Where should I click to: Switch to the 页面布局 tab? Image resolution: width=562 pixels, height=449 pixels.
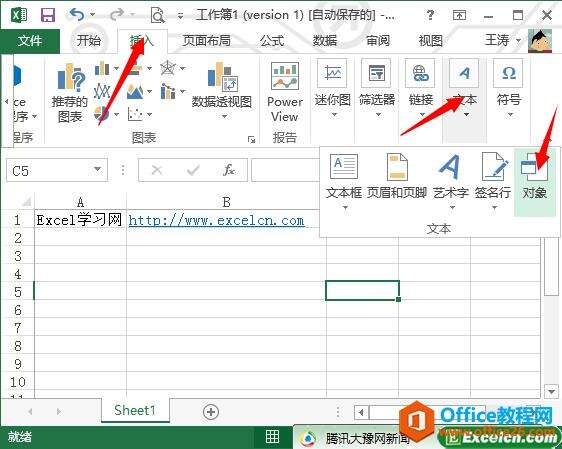pos(206,40)
